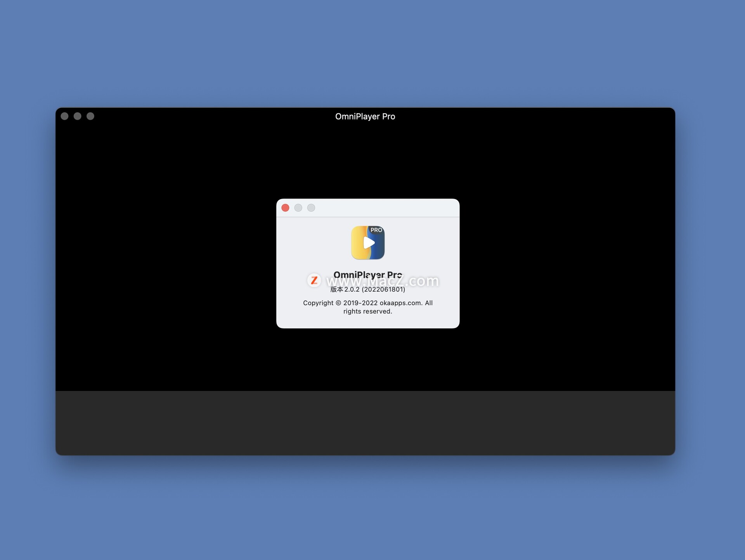Click the OmniPlayer Pro name in About dialog

(368, 275)
